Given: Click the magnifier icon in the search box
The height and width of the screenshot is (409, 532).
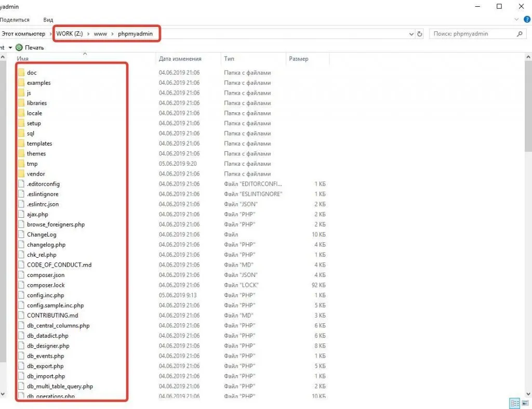Looking at the screenshot, I should click(x=519, y=34).
